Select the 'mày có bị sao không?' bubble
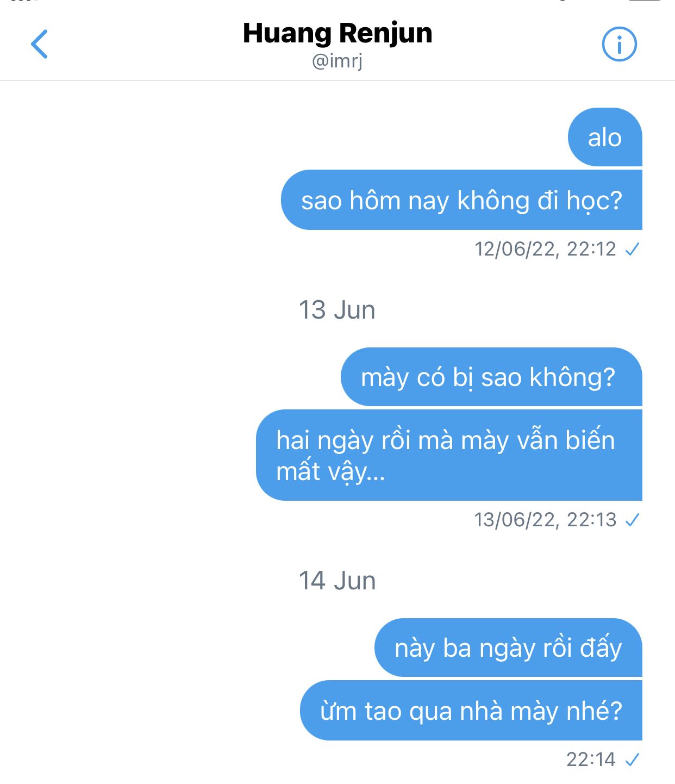This screenshot has height=784, width=675. tap(491, 377)
